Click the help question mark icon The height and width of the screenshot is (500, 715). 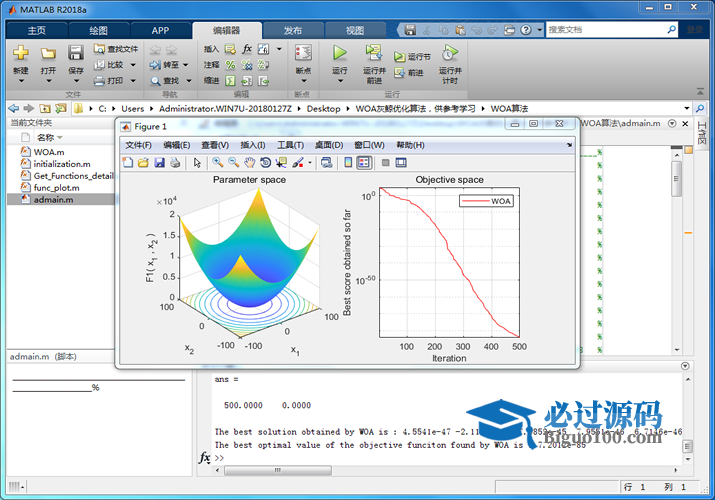click(526, 30)
